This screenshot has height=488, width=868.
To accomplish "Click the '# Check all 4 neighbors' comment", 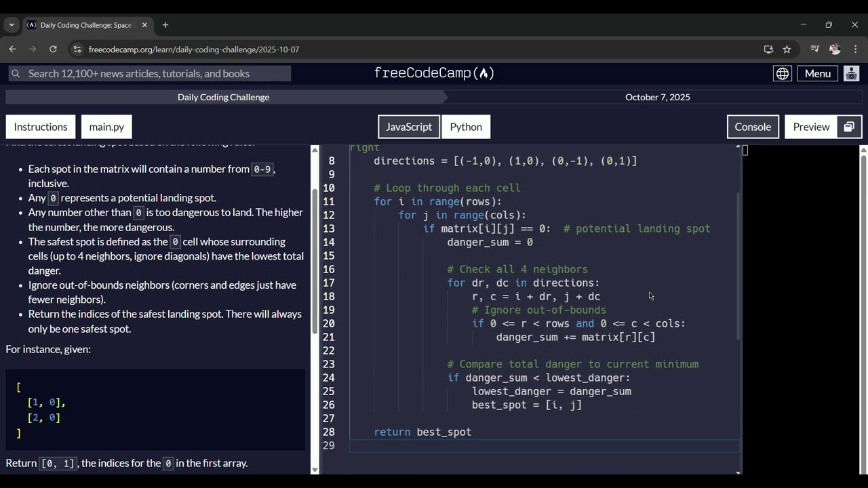I will [517, 269].
